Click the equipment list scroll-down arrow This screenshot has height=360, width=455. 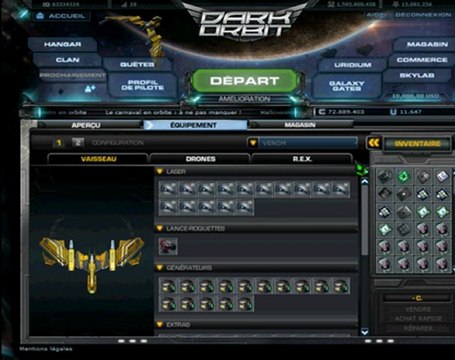(x=365, y=332)
